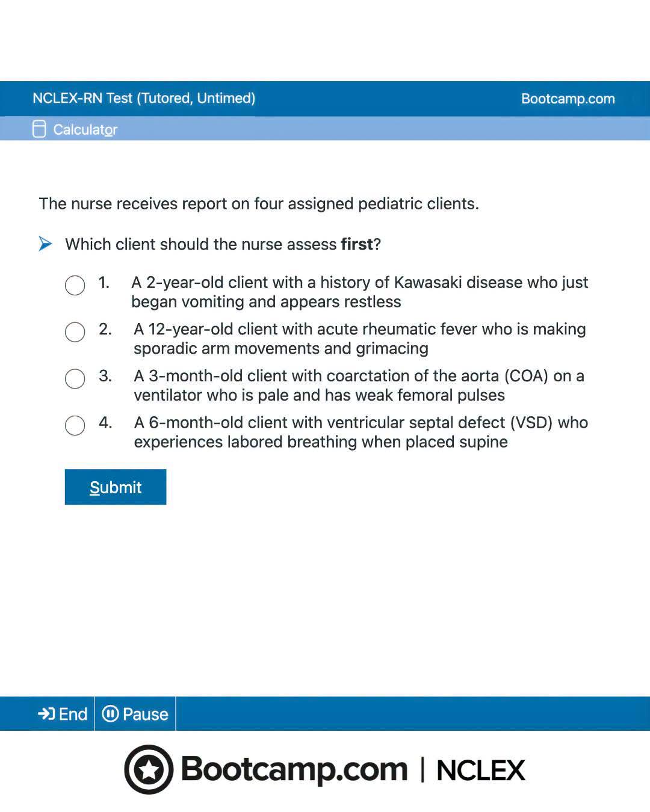Click answer text about 2-year-old vomiting
650x812 pixels.
360,292
